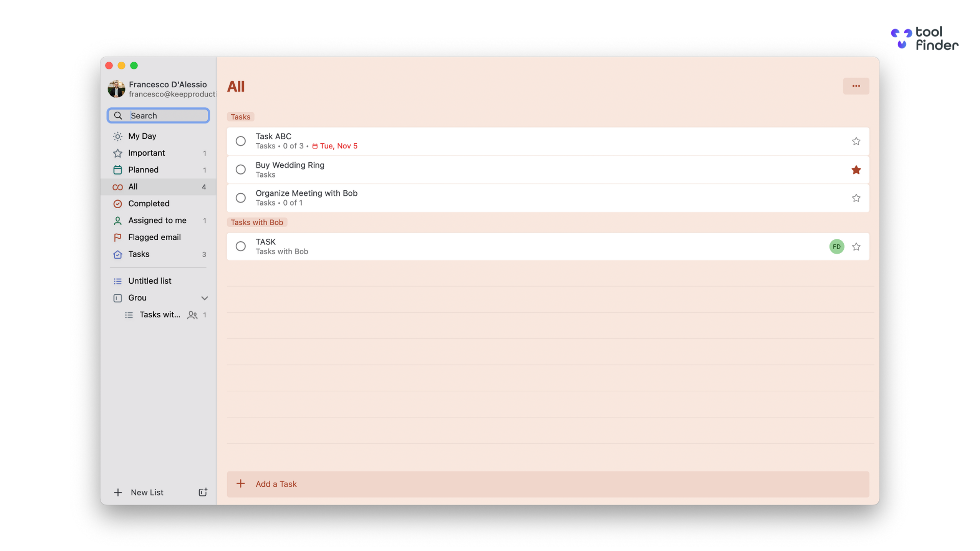This screenshot has height=551, width=980.
Task: Complete the Buy Wedding Ring task
Action: coord(240,169)
